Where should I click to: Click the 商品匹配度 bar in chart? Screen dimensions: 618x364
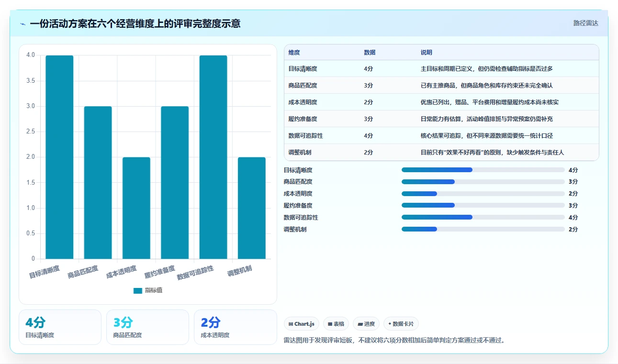click(98, 182)
